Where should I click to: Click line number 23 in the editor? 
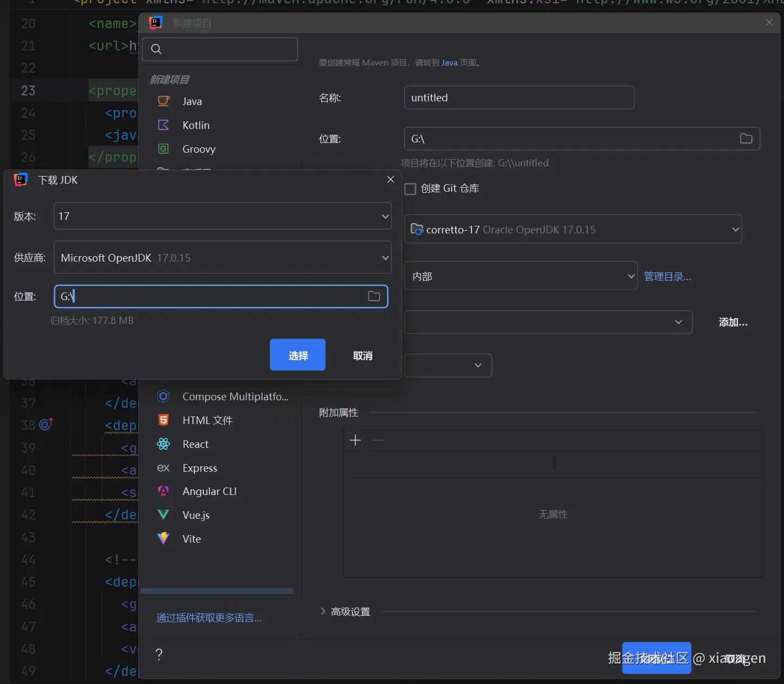pyautogui.click(x=28, y=90)
